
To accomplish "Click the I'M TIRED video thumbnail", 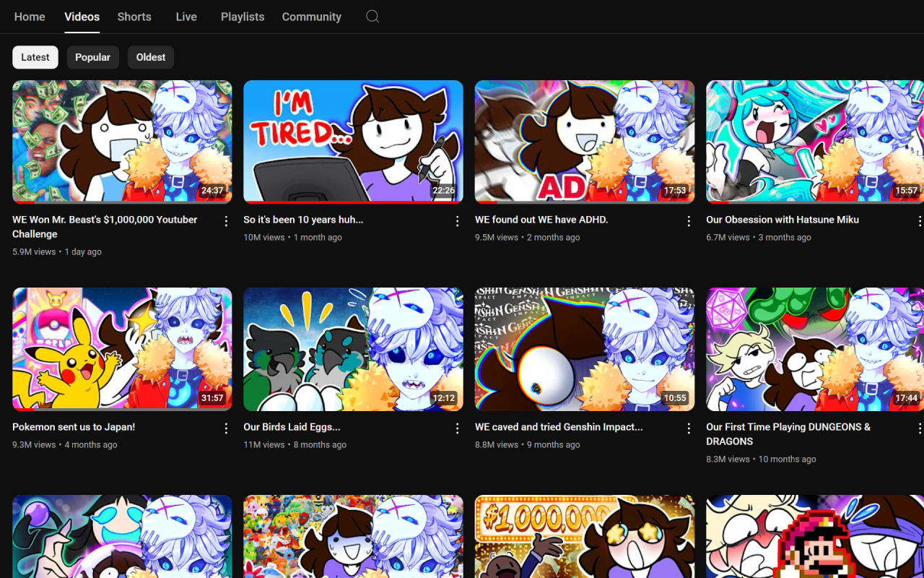I will click(353, 142).
